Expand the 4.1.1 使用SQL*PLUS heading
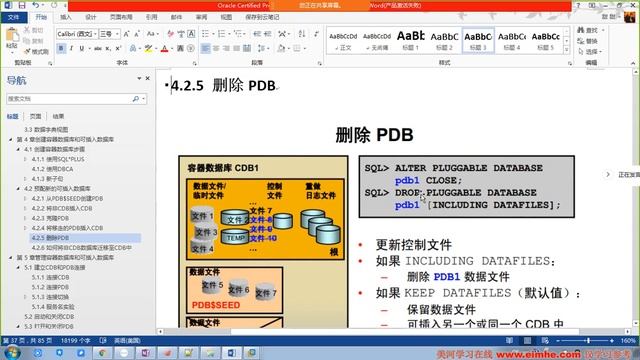Image resolution: width=640 pixels, height=360 pixels. point(25,159)
